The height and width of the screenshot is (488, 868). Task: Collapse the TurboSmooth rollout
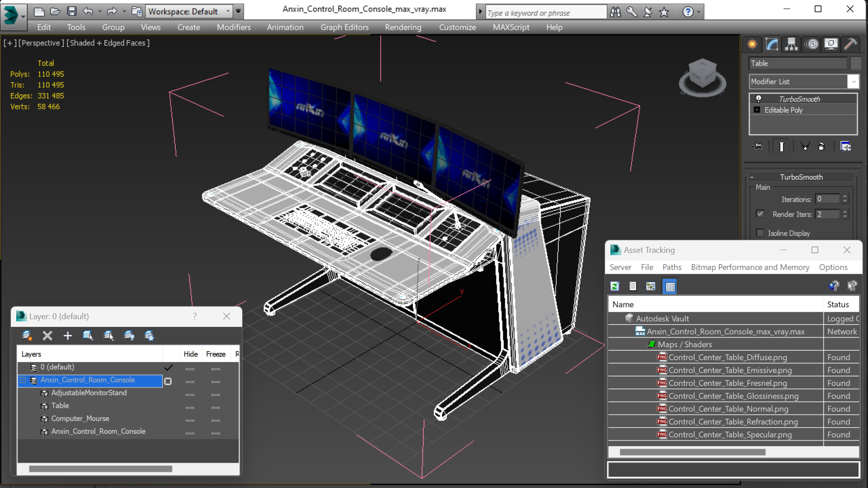[752, 177]
